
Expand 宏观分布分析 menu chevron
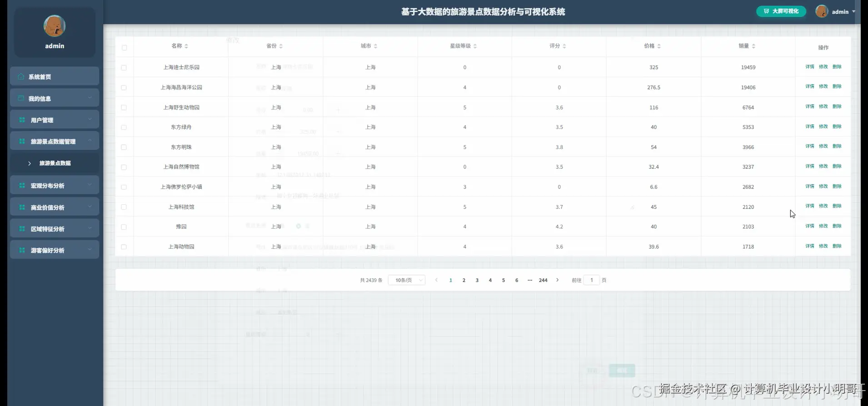pyautogui.click(x=90, y=185)
